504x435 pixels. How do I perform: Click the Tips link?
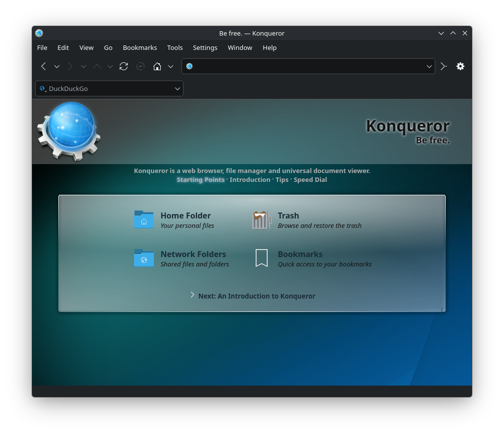[282, 179]
